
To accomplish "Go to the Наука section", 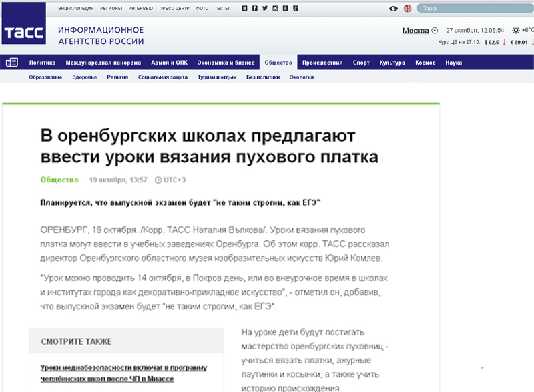I will (454, 63).
